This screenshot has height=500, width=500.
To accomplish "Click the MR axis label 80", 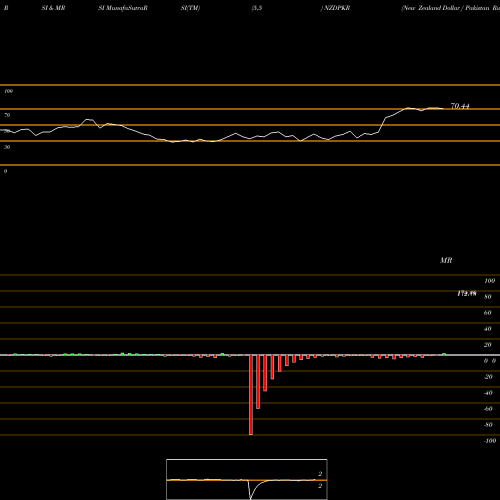I will click(x=488, y=297).
